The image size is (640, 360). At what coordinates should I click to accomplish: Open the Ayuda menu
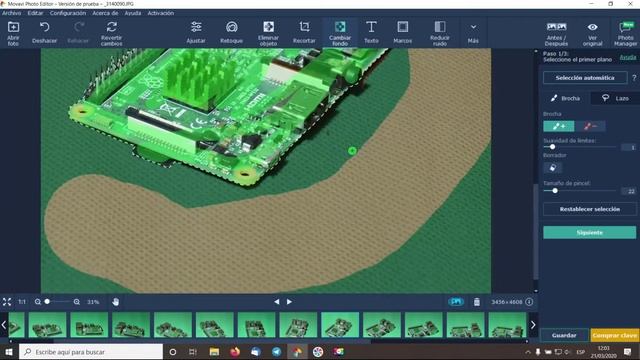point(133,13)
